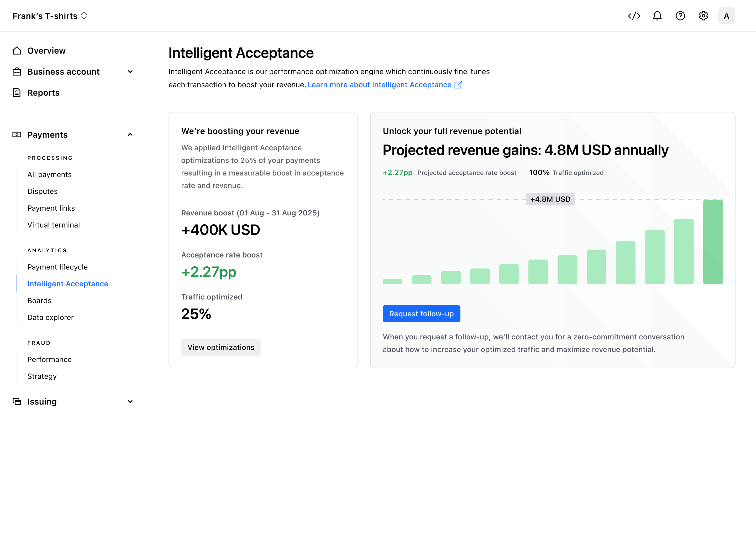
Task: Open fraud Strategy page
Action: (x=42, y=376)
